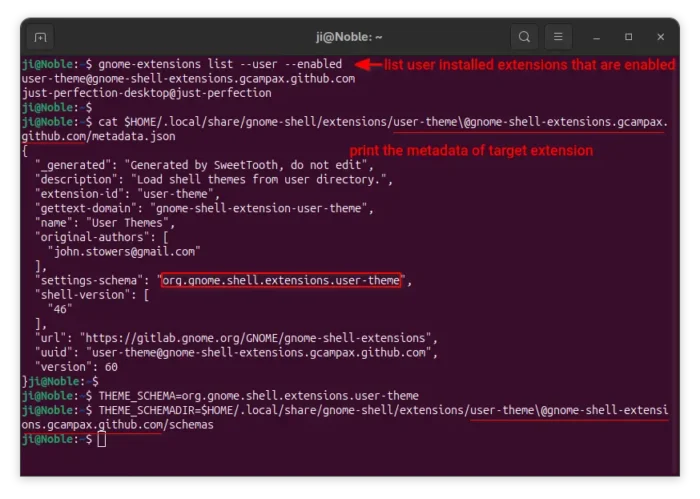
Task: Click the boxed org.gnome.shell.extensions.user-theme schema value
Action: [x=281, y=281]
